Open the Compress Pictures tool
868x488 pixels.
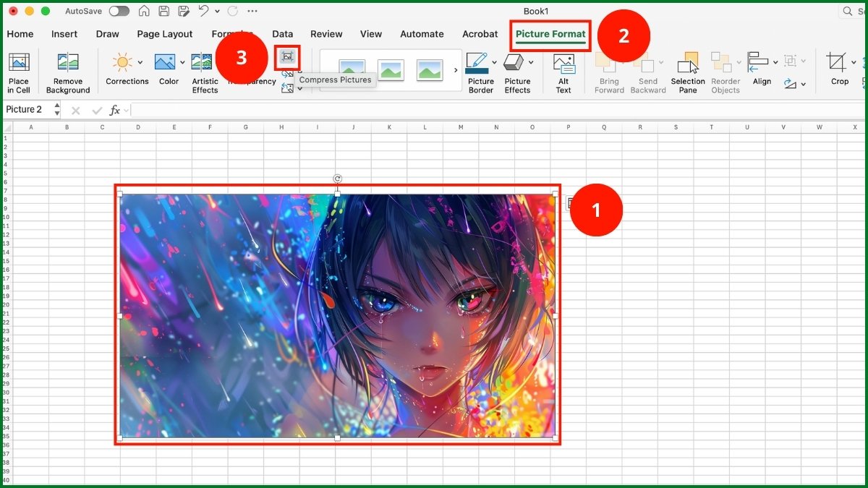coord(286,58)
